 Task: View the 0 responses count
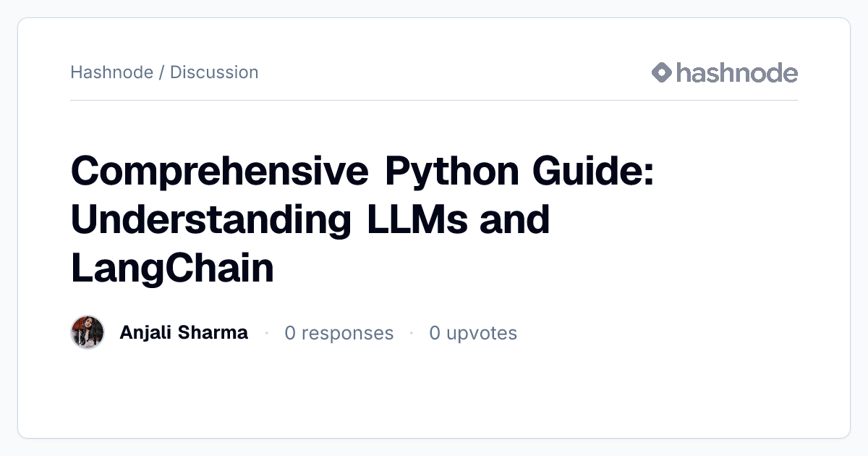[x=339, y=333]
